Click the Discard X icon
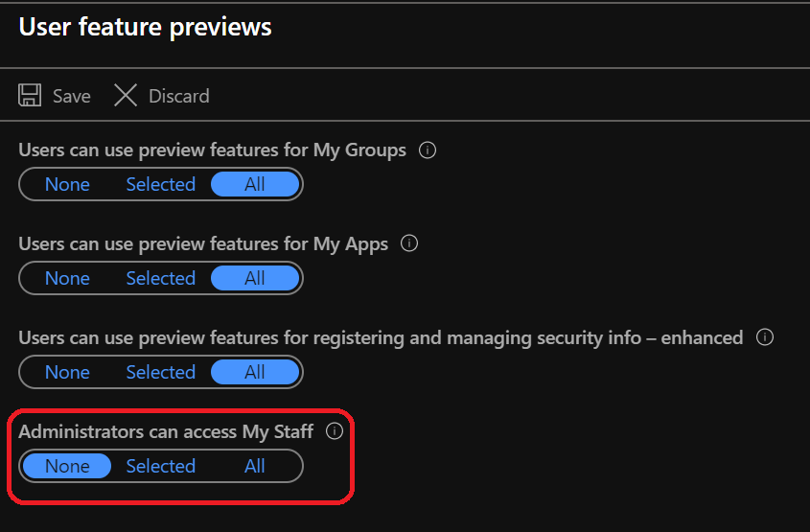 pos(126,96)
